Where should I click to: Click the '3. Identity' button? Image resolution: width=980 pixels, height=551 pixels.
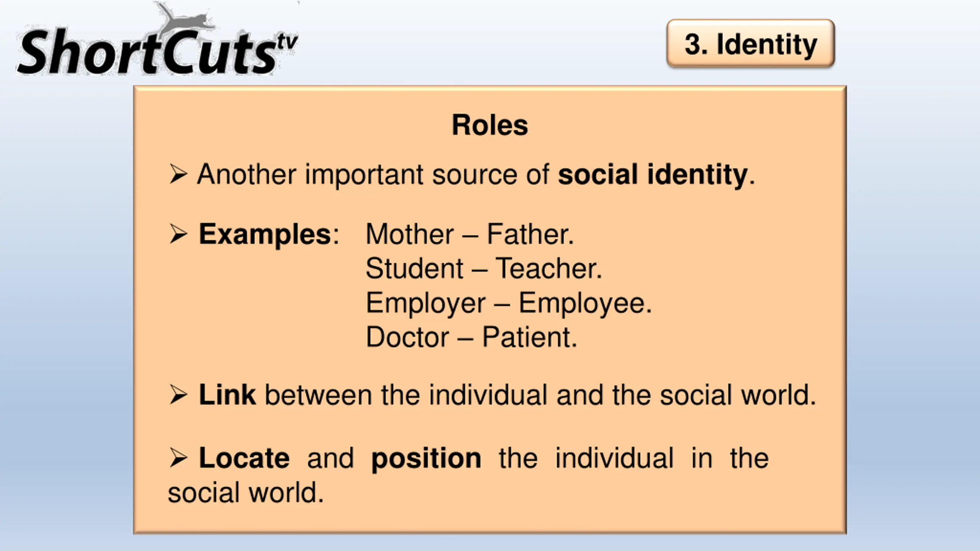pyautogui.click(x=750, y=44)
